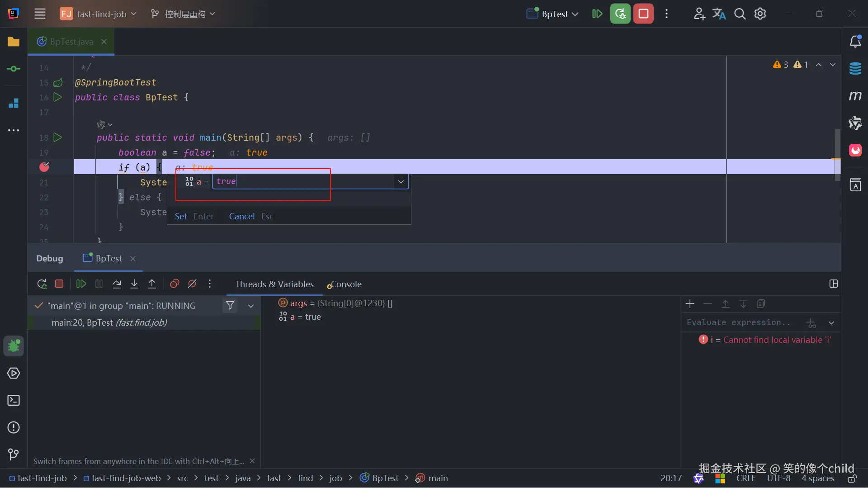Expand value history dropdown in Set Value
This screenshot has height=488, width=868.
401,181
